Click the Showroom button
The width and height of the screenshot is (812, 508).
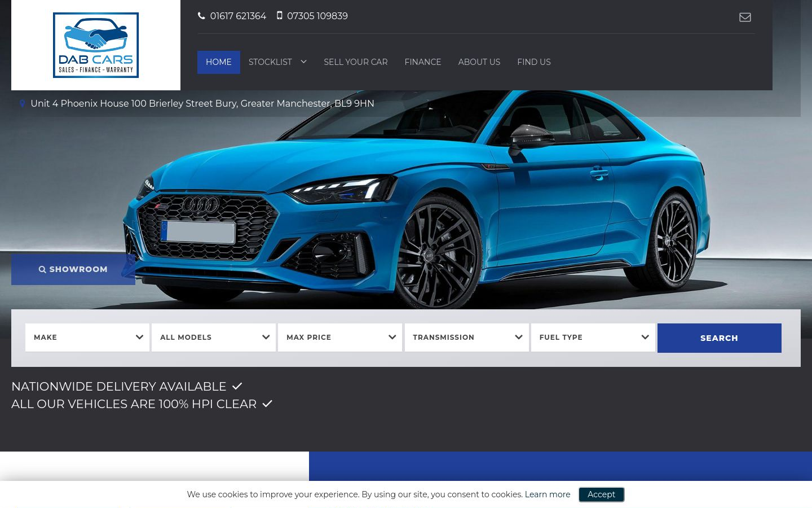[x=73, y=269]
